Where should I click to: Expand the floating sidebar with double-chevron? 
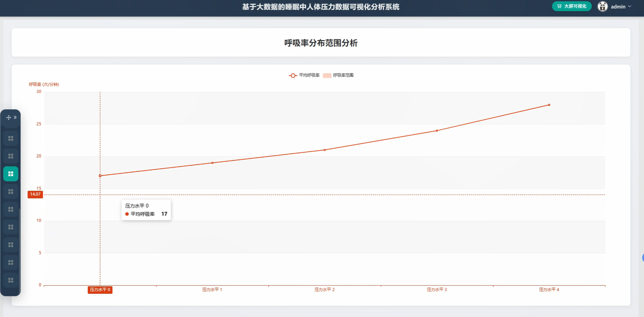click(15, 117)
